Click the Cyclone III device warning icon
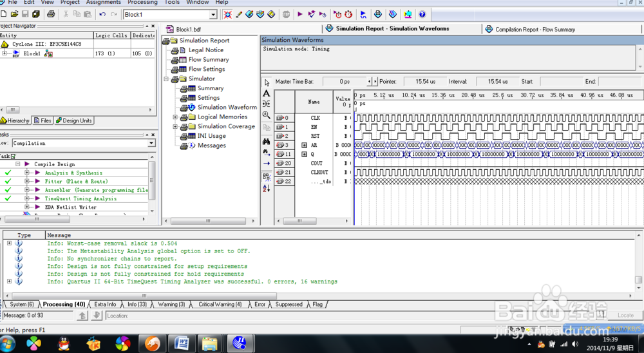Screen dimensions: 644x353 click(x=5, y=44)
